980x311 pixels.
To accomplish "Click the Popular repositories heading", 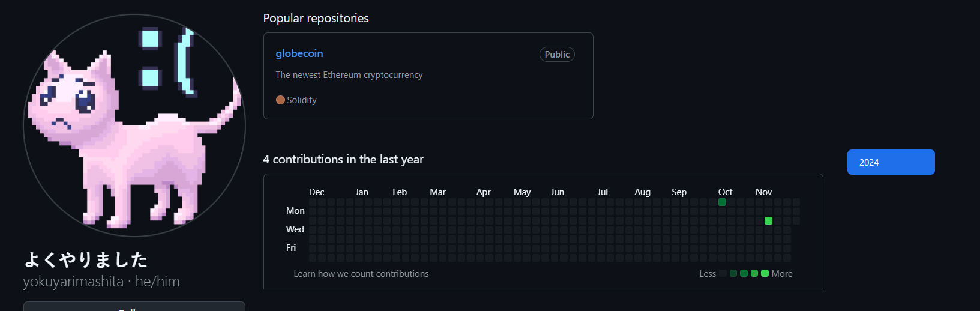I will click(316, 18).
